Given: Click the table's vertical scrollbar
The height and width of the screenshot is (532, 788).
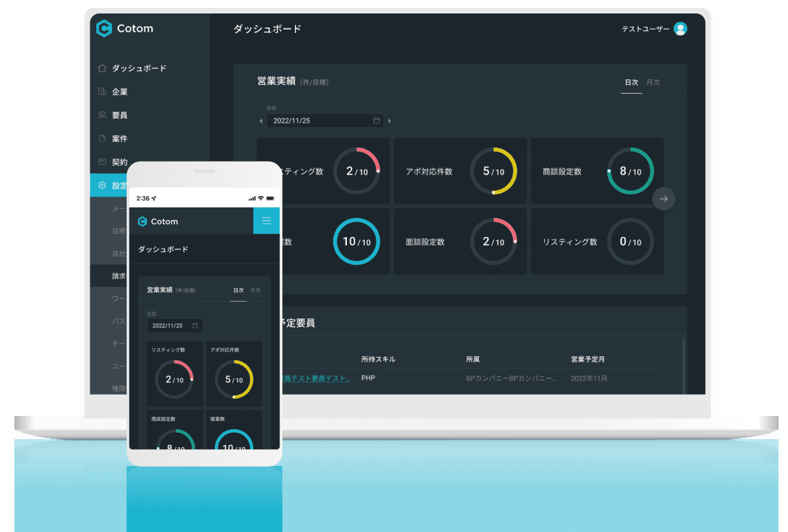Looking at the screenshot, I should pyautogui.click(x=684, y=367).
